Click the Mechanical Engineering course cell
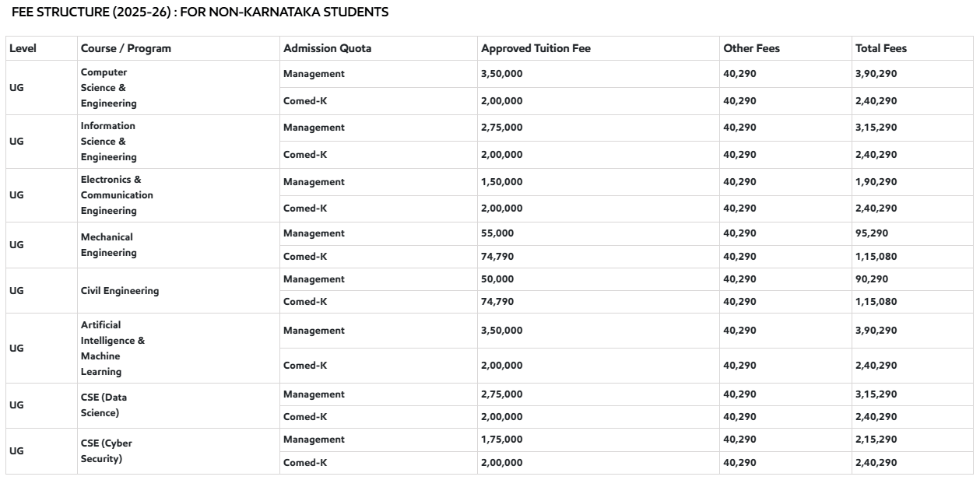The height and width of the screenshot is (480, 980). click(x=108, y=245)
